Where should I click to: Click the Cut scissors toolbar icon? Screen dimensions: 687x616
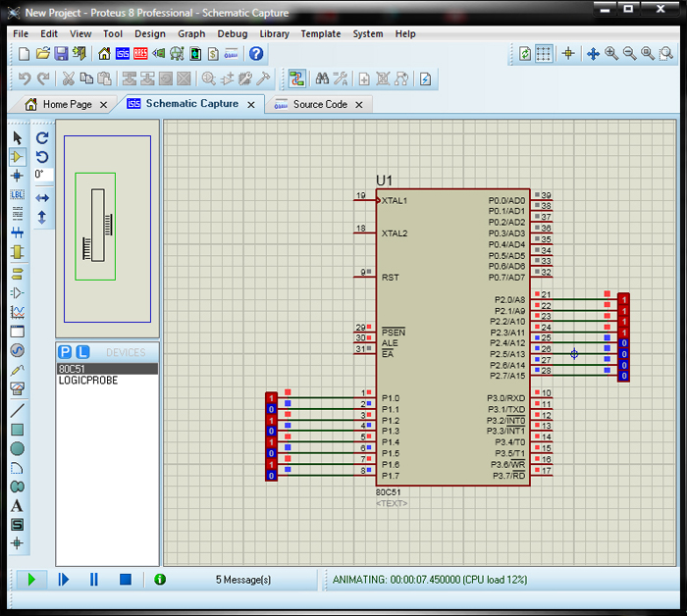[68, 78]
